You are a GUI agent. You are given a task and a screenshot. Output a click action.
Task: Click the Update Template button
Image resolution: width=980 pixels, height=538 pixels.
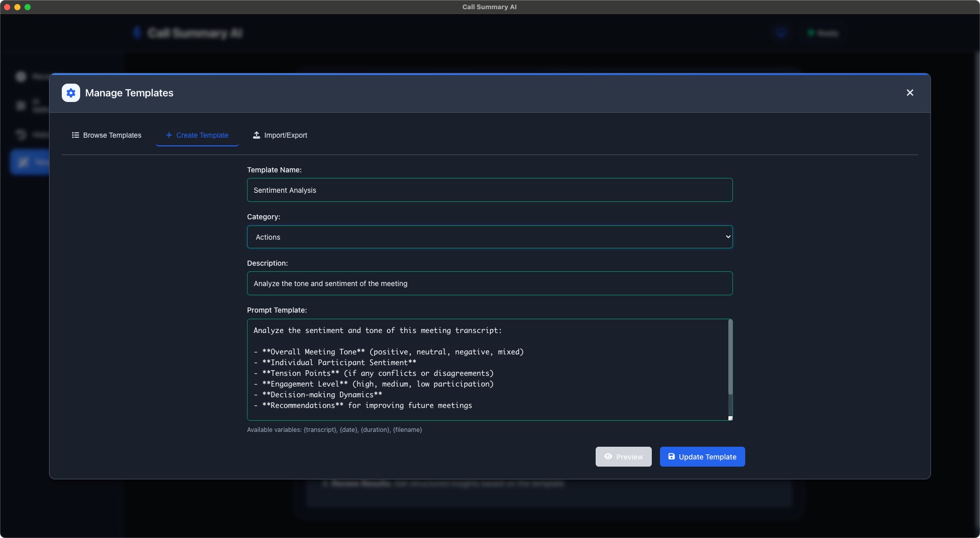[x=702, y=457]
